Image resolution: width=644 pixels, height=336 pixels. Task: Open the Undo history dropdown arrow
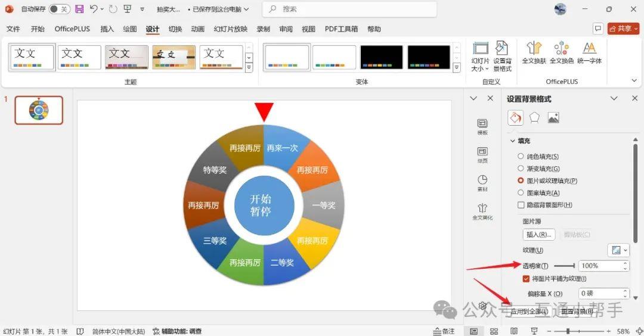pos(102,8)
